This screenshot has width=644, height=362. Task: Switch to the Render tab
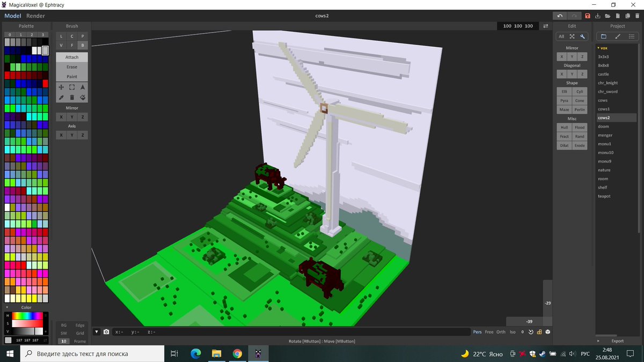(36, 16)
